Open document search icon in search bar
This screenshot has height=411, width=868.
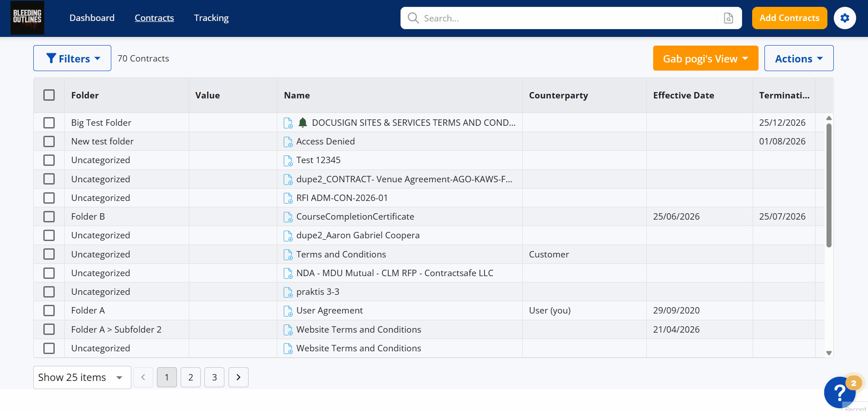pyautogui.click(x=728, y=18)
